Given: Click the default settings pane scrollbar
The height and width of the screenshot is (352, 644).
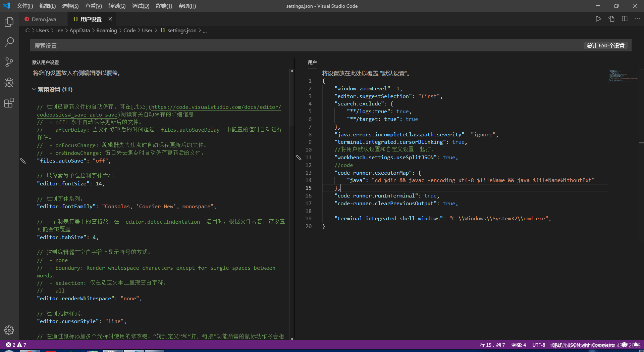Looking at the screenshot, I should tap(292, 97).
